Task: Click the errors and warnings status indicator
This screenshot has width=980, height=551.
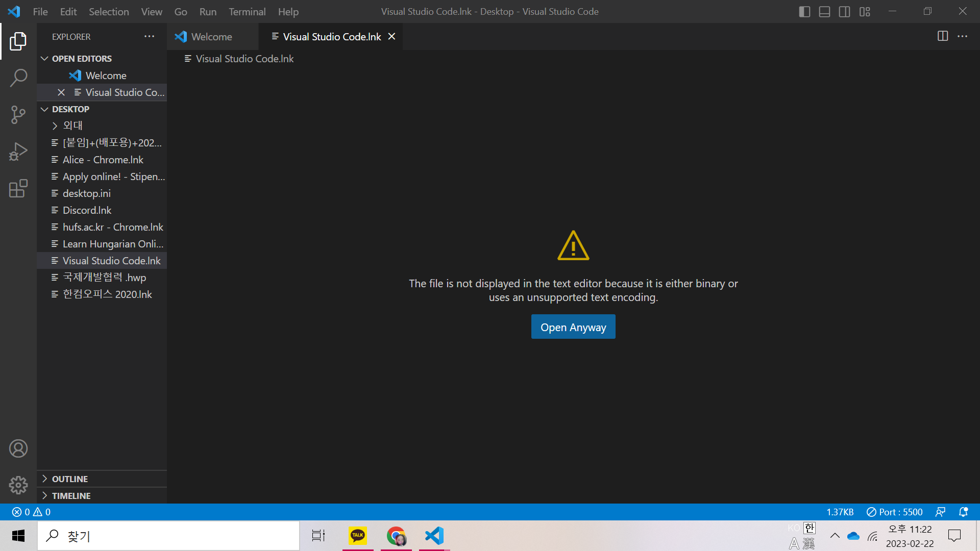Action: tap(31, 512)
